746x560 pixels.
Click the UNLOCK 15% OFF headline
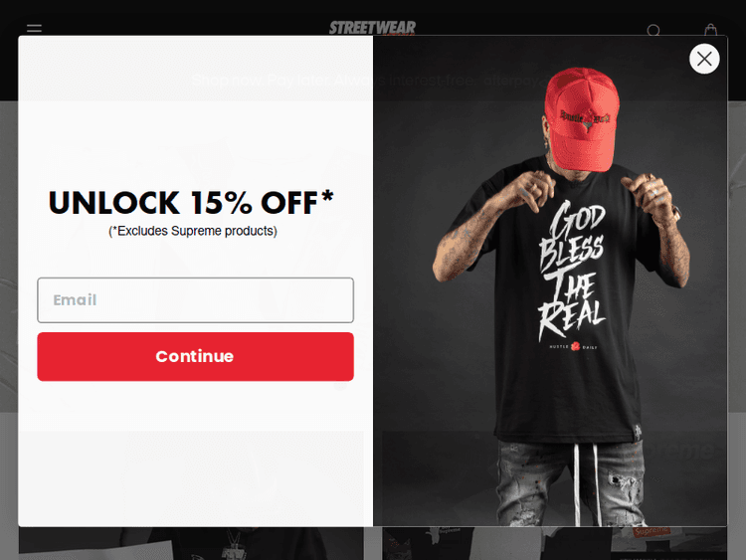click(191, 203)
